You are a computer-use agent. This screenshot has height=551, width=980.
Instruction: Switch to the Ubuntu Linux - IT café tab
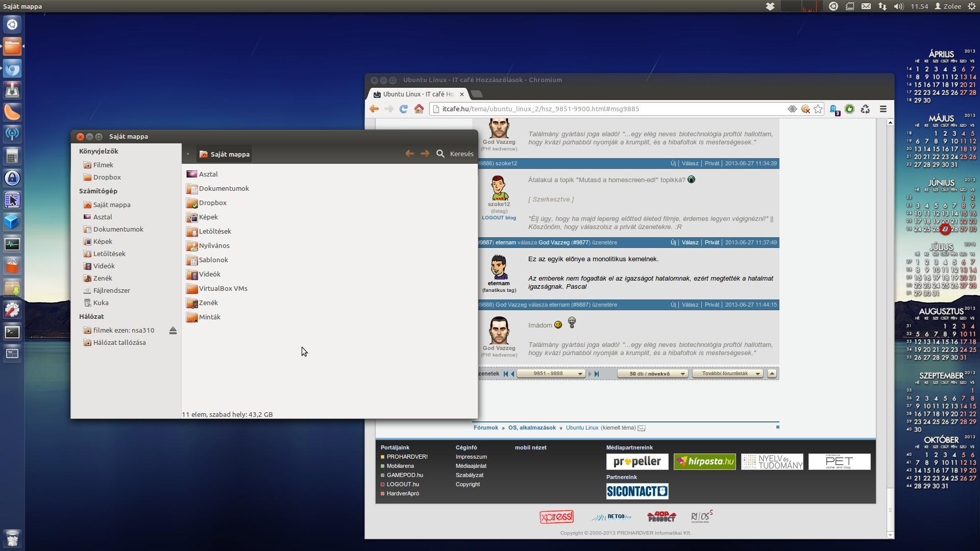[x=418, y=94]
